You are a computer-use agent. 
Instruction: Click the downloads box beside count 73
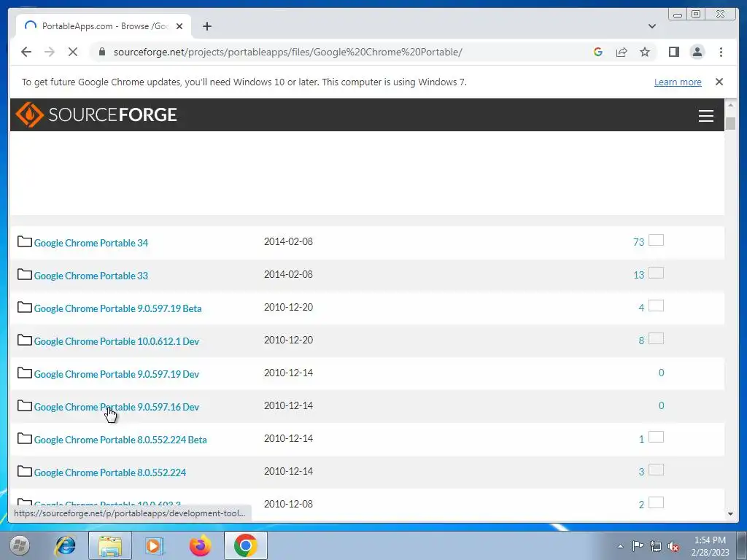click(656, 240)
